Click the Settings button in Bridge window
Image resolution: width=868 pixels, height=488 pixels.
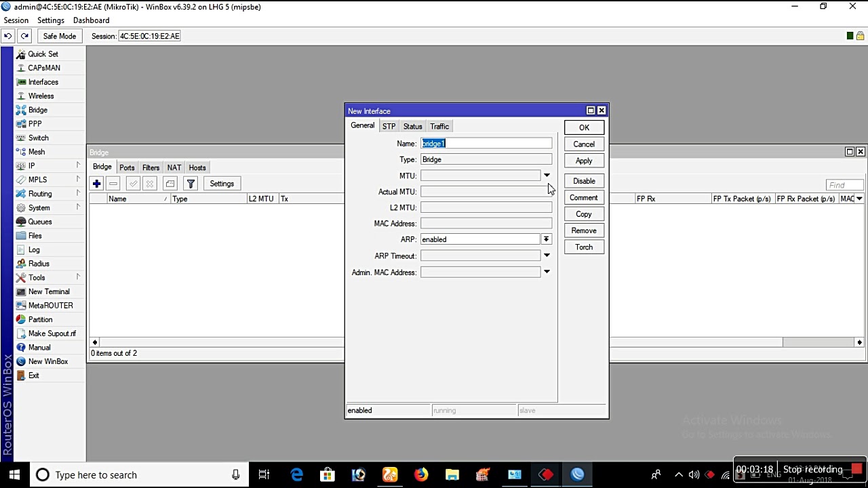(x=222, y=184)
